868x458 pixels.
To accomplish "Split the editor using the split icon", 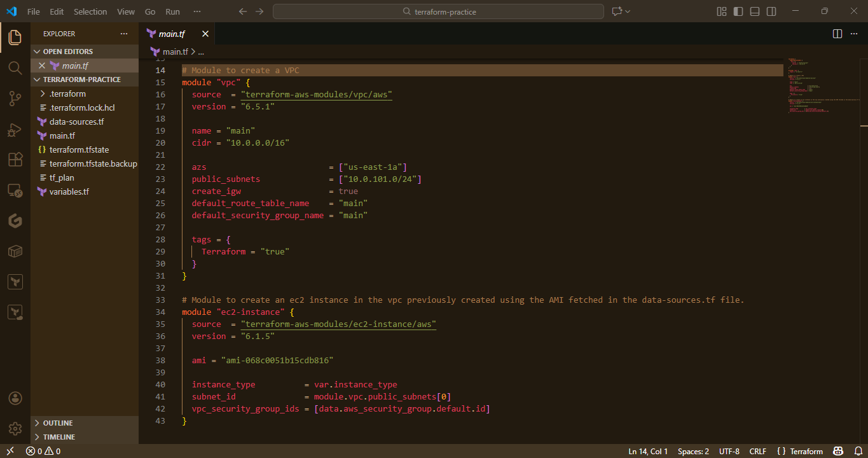I will pos(837,34).
